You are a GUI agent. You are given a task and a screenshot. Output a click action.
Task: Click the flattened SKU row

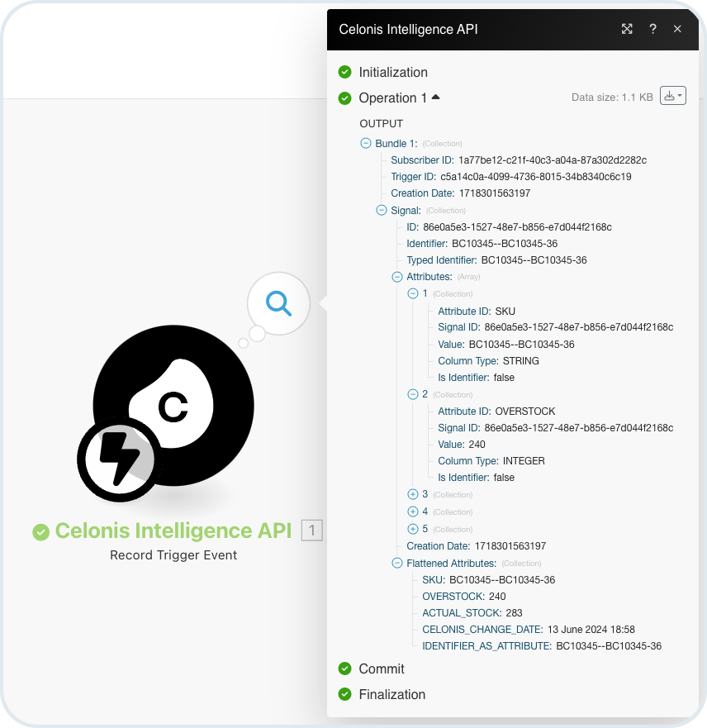488,580
